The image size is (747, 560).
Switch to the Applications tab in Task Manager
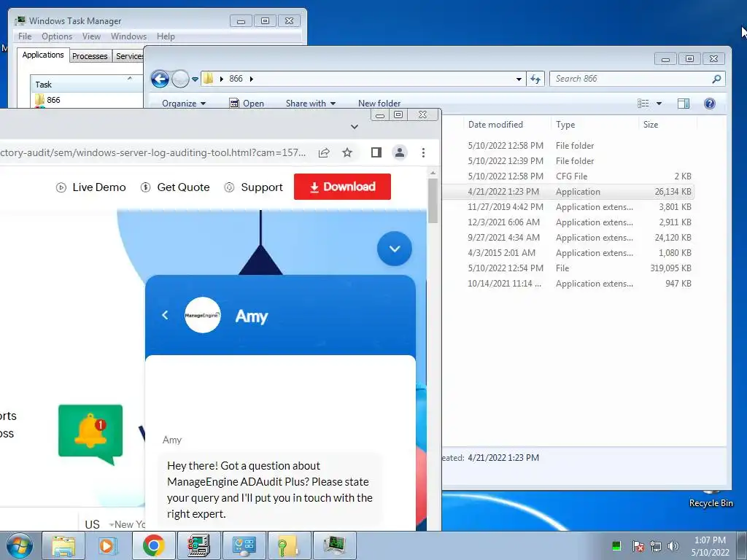[43, 55]
